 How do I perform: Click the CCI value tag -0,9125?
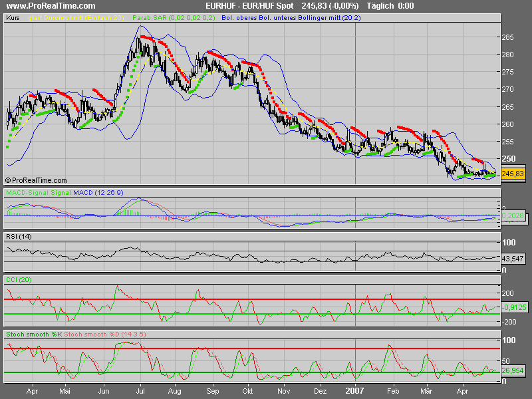click(513, 307)
